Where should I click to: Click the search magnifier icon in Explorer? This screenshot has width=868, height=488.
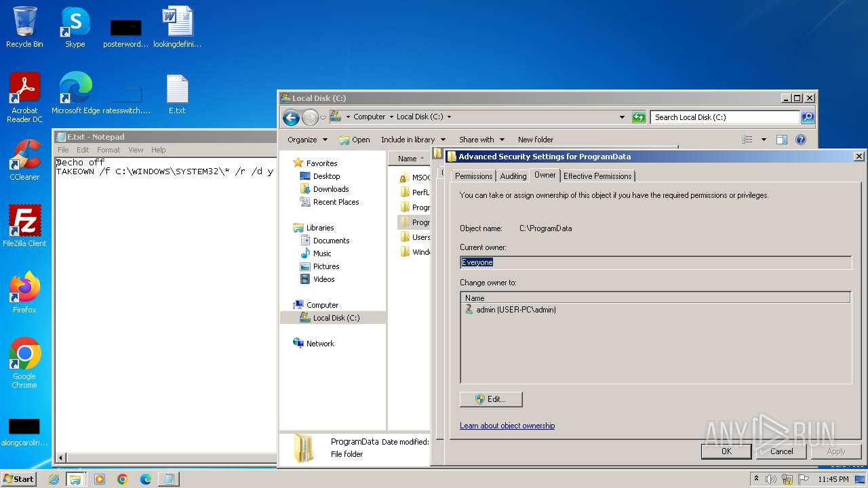[x=807, y=117]
